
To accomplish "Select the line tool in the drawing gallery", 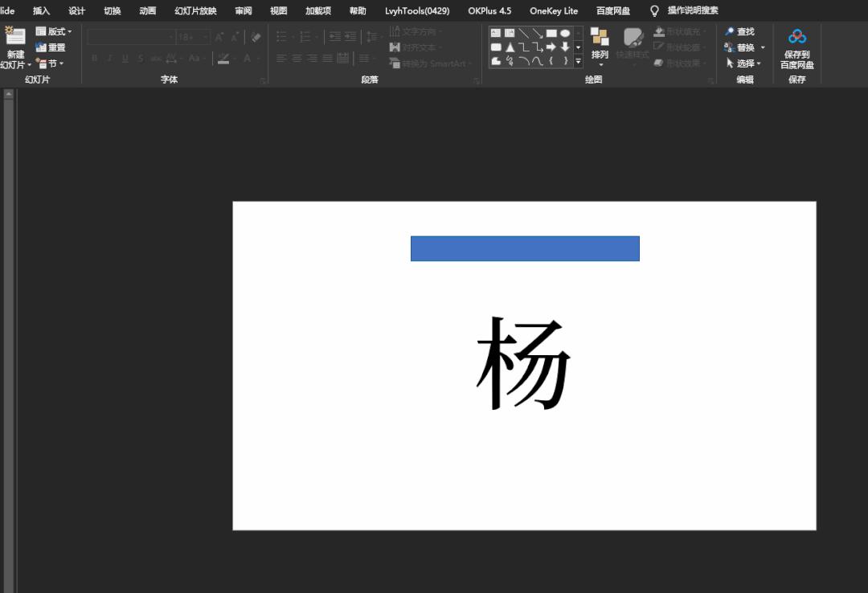I will [526, 33].
